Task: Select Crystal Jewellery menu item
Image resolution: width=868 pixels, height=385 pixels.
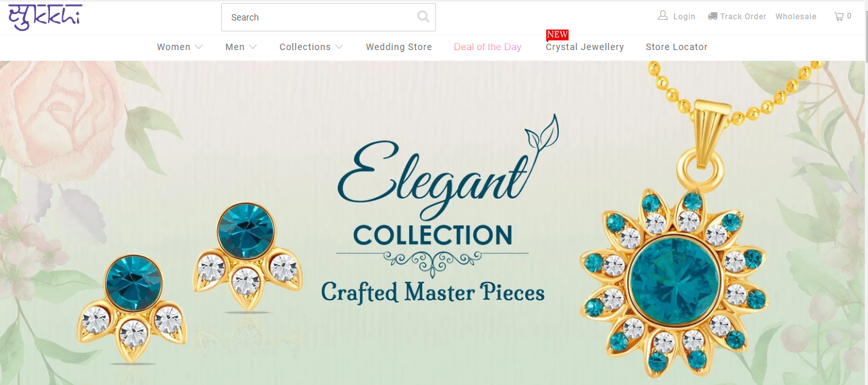Action: click(585, 47)
